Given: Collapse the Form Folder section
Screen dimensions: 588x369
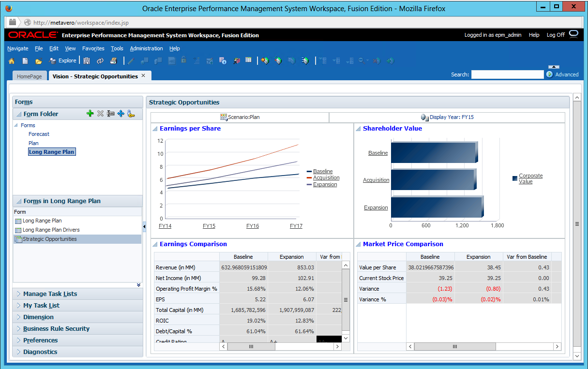Looking at the screenshot, I should [19, 114].
